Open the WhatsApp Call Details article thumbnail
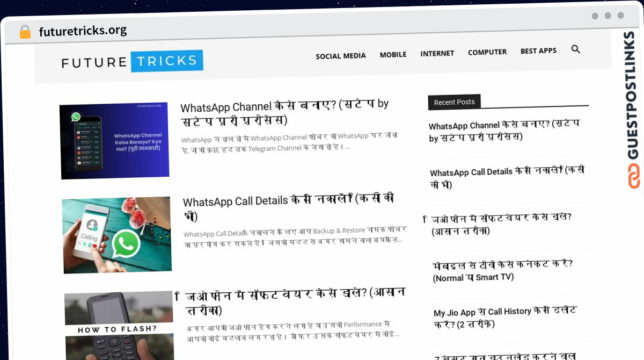This screenshot has width=644, height=360. tap(116, 235)
